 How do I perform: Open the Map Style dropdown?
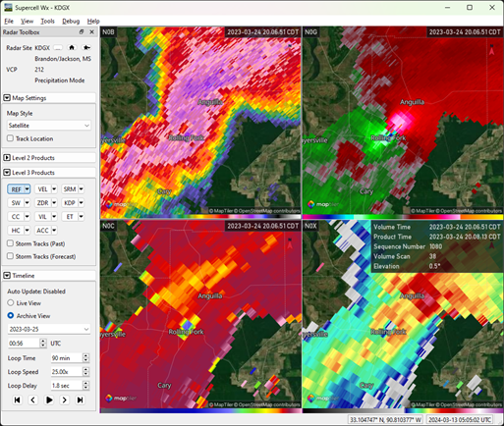coord(49,126)
